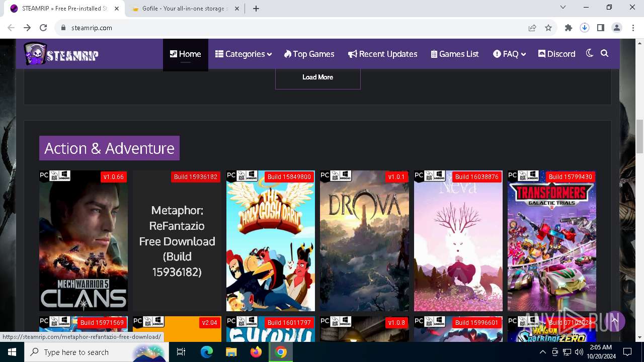Open Metaphor: ReFantazio Free Download link

coord(177,241)
